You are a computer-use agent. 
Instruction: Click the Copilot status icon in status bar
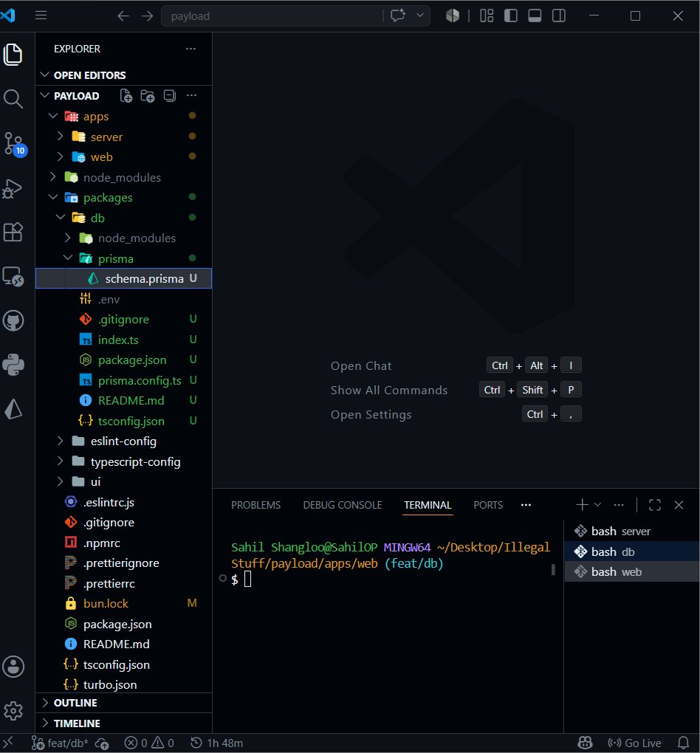point(585,743)
